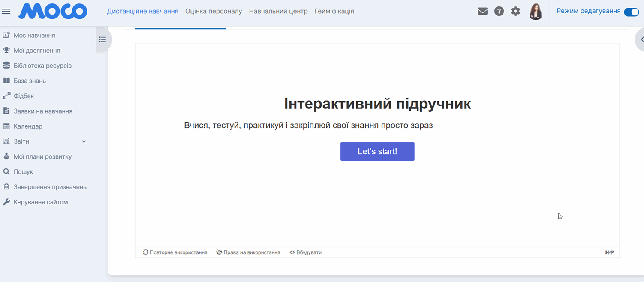Screen dimensions: 644x282
Task: Open Керування сайтом in the sidebar
Action: coord(41,202)
